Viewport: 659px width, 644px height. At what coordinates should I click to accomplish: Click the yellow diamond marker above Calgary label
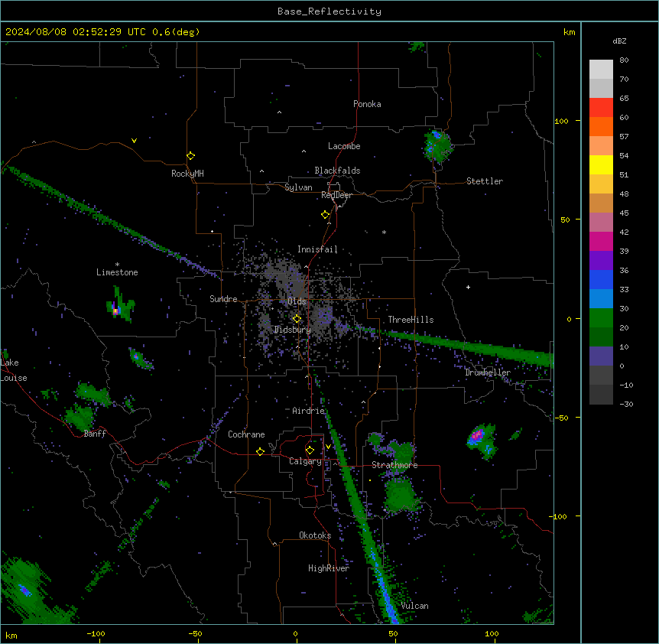coord(310,450)
